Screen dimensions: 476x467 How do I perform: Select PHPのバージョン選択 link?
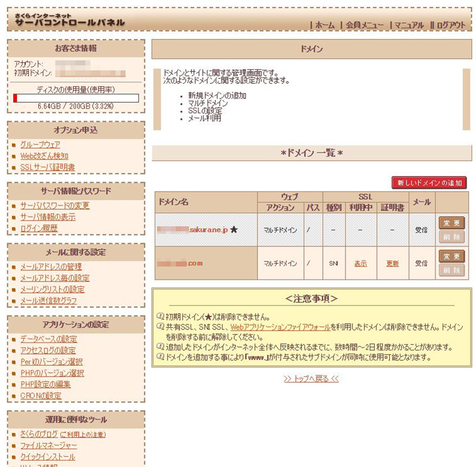coord(51,373)
